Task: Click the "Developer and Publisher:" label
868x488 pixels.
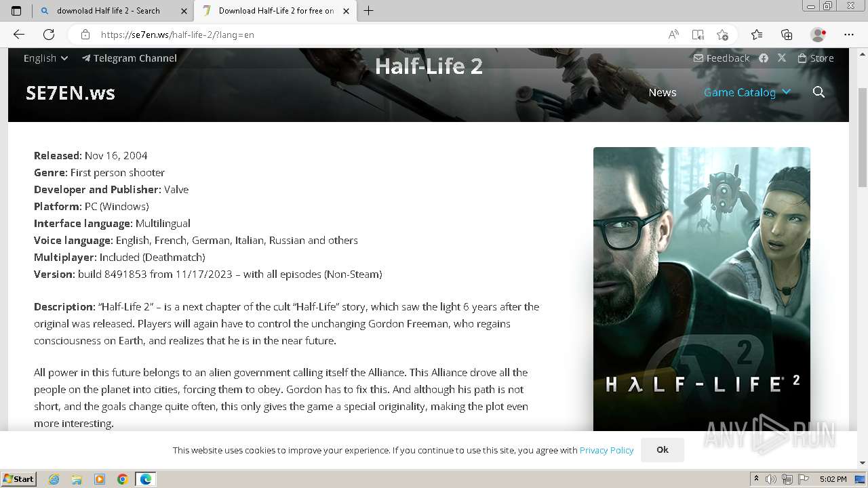Action: click(x=98, y=189)
